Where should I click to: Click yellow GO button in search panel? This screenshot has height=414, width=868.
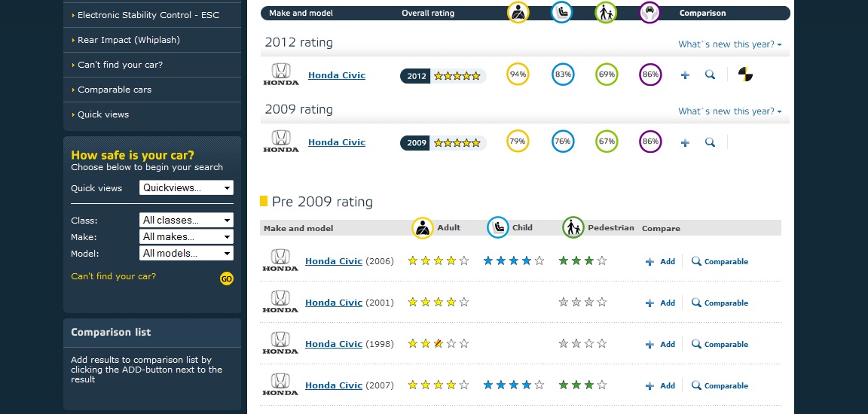226,279
